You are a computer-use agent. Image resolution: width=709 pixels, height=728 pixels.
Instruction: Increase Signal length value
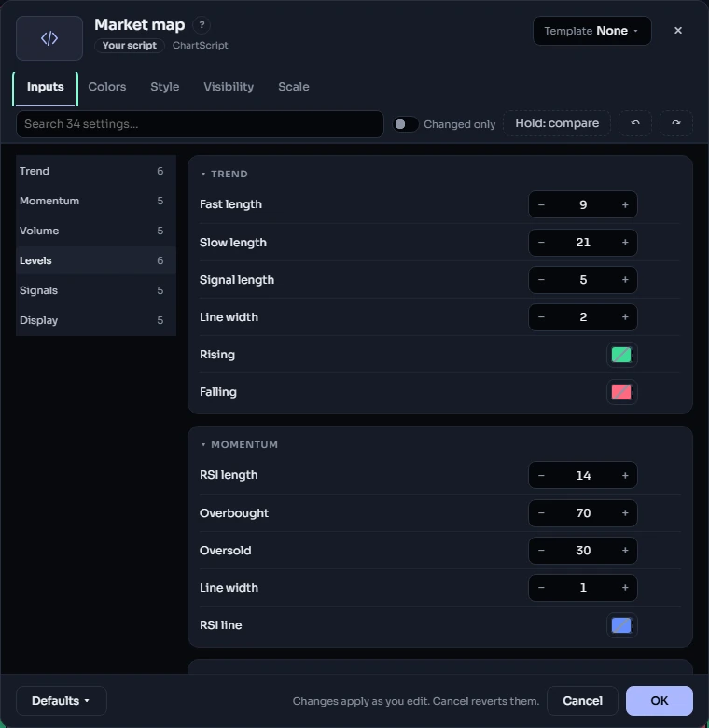(625, 280)
